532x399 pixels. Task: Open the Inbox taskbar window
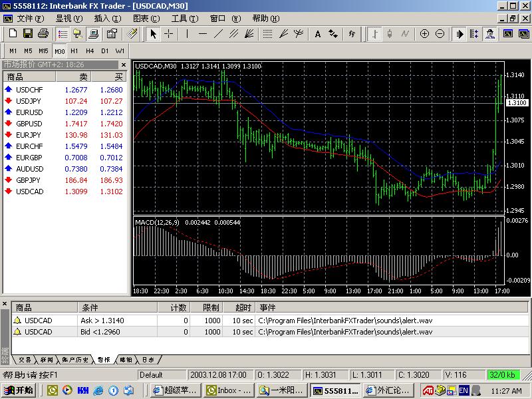[229, 390]
